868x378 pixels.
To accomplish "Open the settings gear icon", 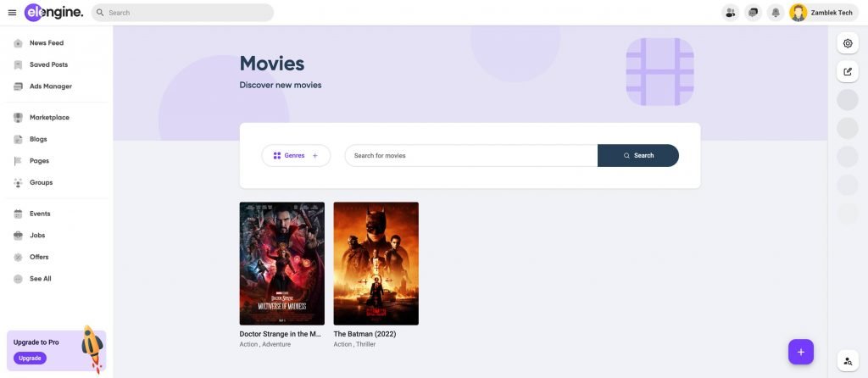I will tap(848, 43).
